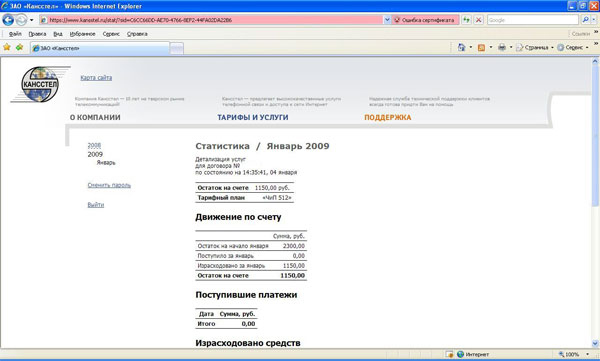Image resolution: width=600 pixels, height=361 pixels.
Task: Click the Ссылки links toolbar label
Action: tap(580, 34)
